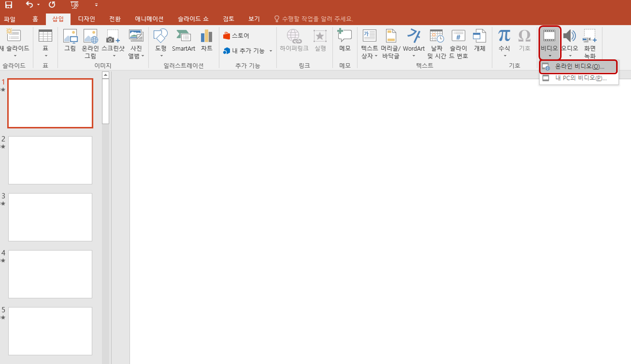Insert 슬라이드 번호 slide number
Image resolution: width=631 pixels, height=364 pixels.
pyautogui.click(x=459, y=44)
